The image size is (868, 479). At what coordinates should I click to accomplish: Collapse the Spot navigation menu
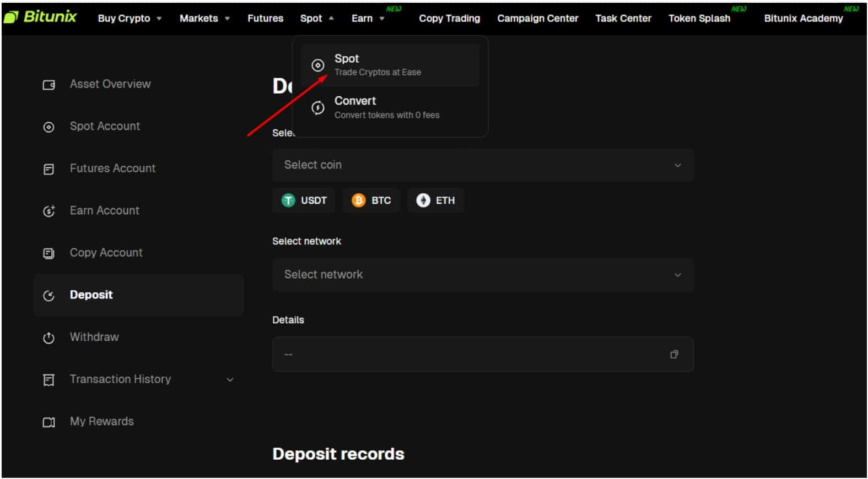pyautogui.click(x=317, y=18)
